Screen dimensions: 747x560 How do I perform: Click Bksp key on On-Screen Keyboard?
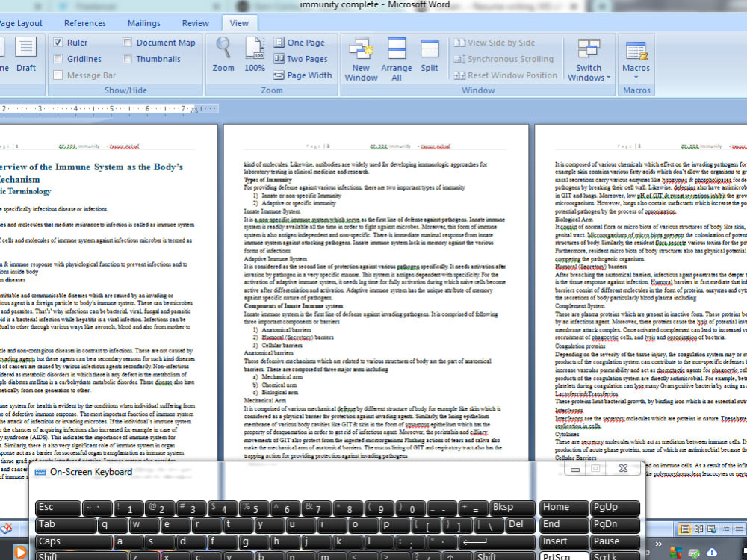[x=512, y=508]
